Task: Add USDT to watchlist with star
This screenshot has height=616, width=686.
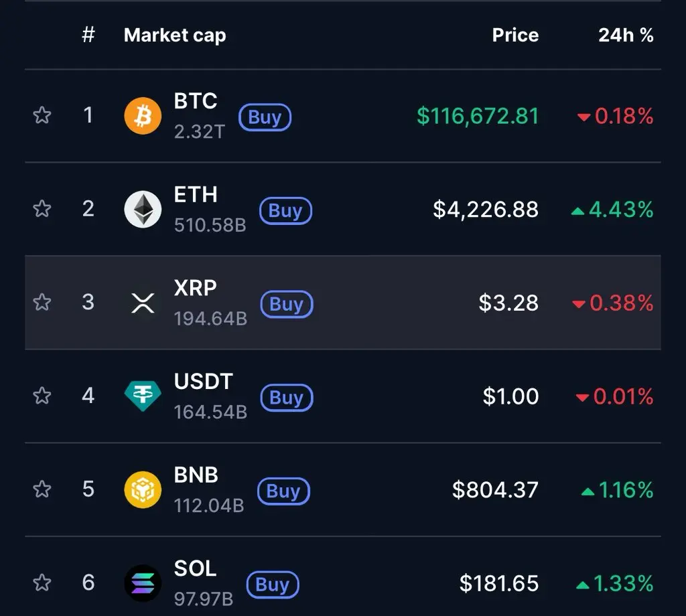Action: 42,396
